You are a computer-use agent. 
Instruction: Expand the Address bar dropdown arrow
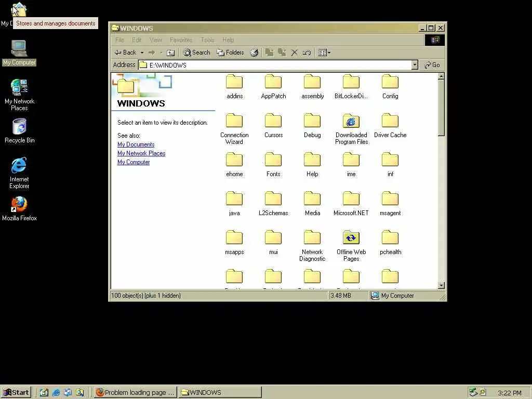tap(415, 65)
